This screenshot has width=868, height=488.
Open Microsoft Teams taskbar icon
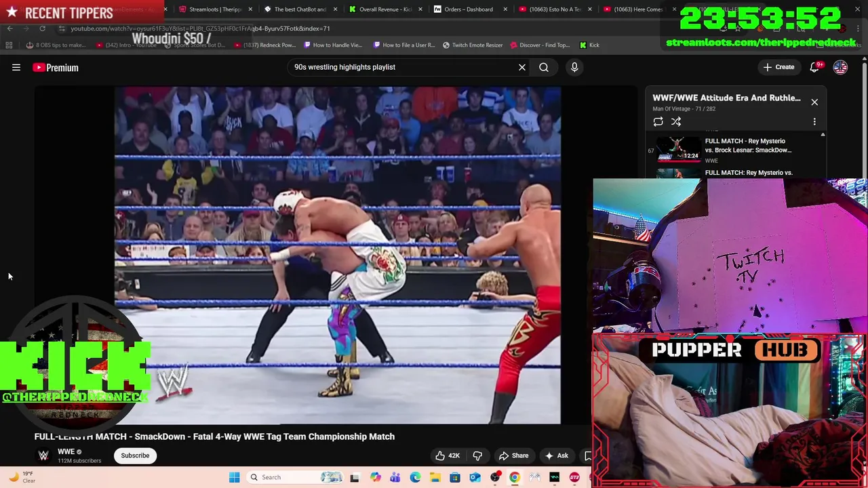pos(395,477)
